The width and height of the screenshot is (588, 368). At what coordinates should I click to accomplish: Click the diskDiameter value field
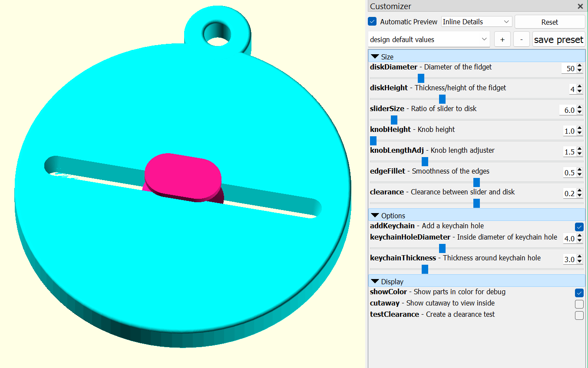[568, 69]
